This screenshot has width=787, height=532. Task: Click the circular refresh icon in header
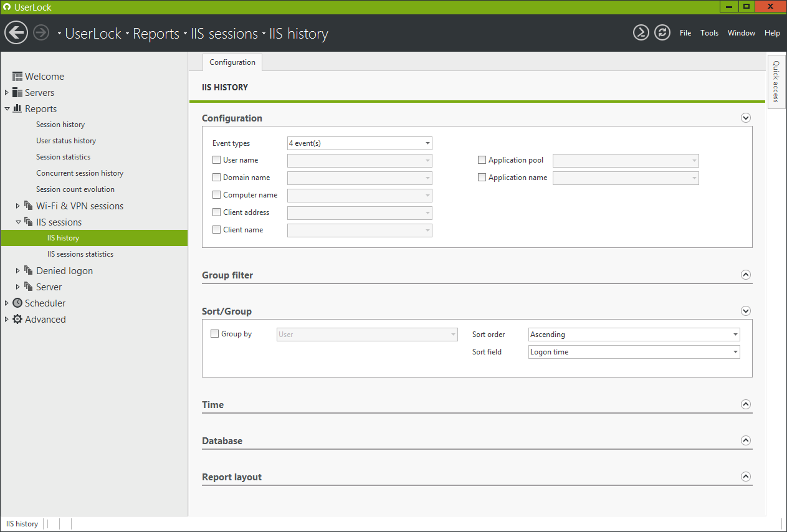(x=662, y=32)
